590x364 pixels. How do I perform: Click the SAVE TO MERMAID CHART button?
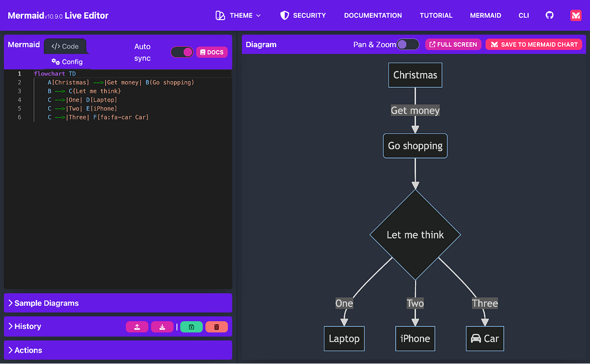534,44
